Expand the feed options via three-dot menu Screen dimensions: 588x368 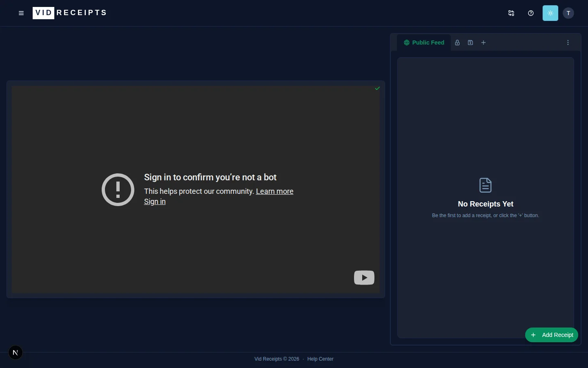coord(568,43)
